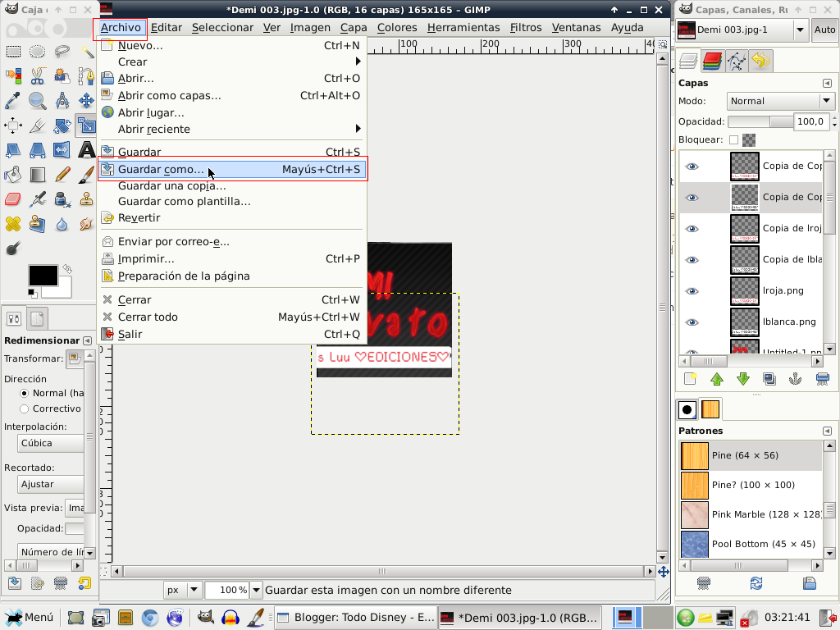Select the Correctivo radio button
This screenshot has width=840, height=630.
tap(24, 409)
